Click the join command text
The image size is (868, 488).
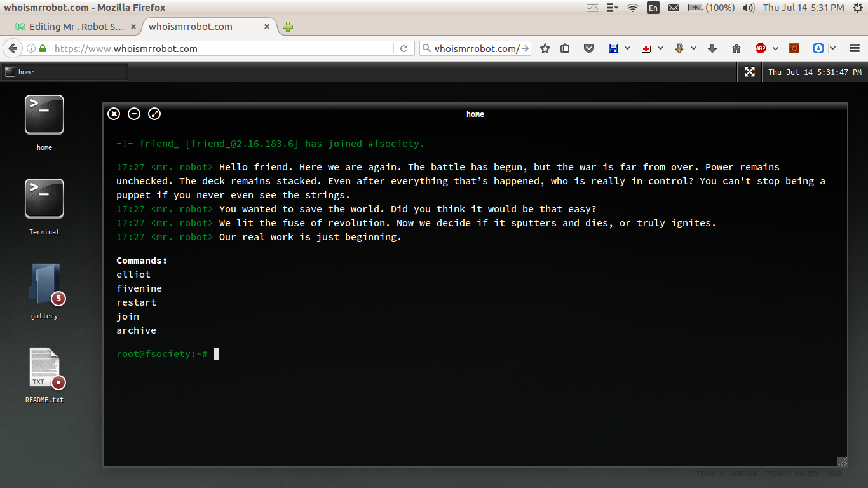pos(128,316)
